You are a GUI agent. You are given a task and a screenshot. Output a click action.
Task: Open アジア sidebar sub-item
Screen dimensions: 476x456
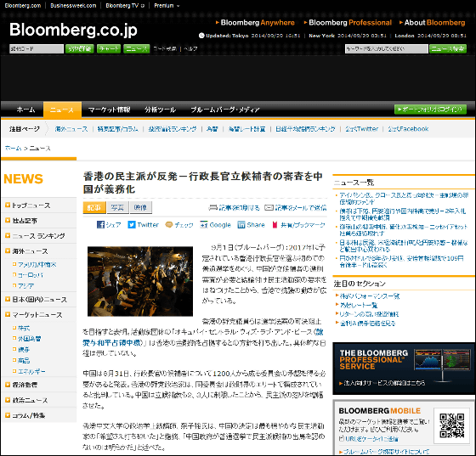pos(25,286)
